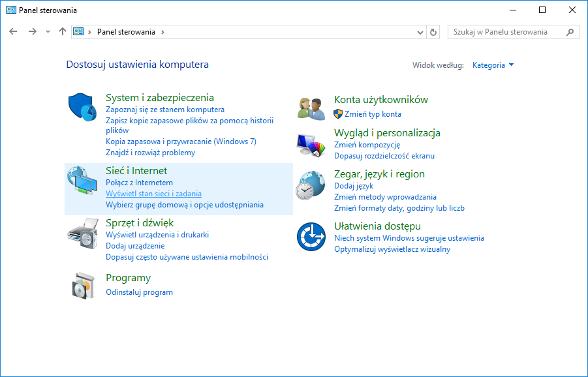This screenshot has width=588, height=377.
Task: Open the Odinstaluj program link
Action: [139, 292]
